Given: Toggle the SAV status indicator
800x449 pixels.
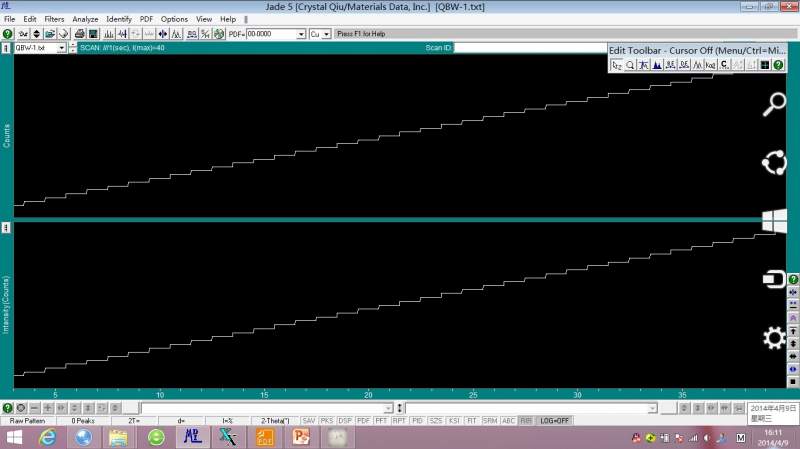Looking at the screenshot, I should pos(309,421).
